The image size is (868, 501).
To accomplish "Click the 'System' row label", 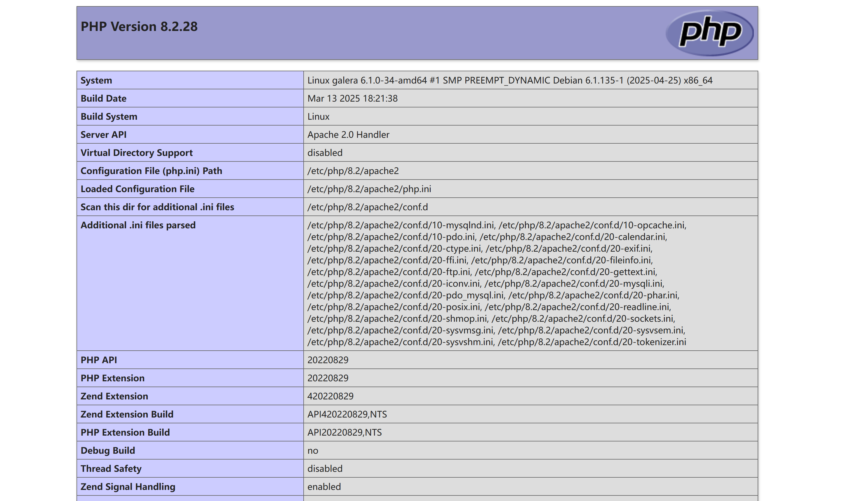I will (96, 80).
